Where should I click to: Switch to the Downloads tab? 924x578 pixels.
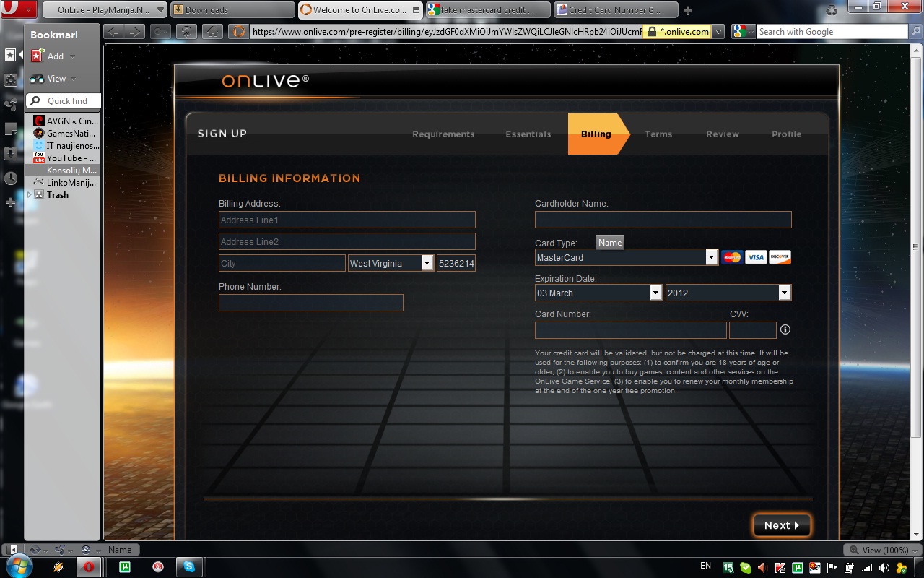(232, 10)
